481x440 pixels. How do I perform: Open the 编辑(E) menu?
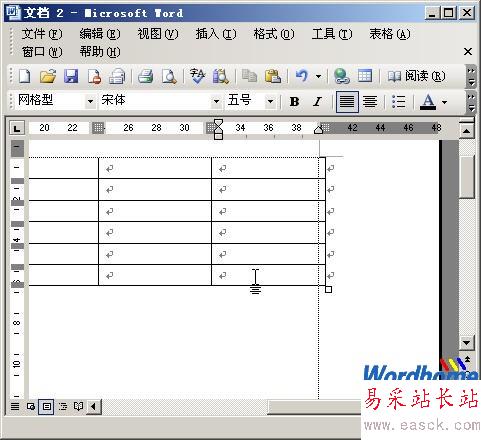pyautogui.click(x=100, y=34)
